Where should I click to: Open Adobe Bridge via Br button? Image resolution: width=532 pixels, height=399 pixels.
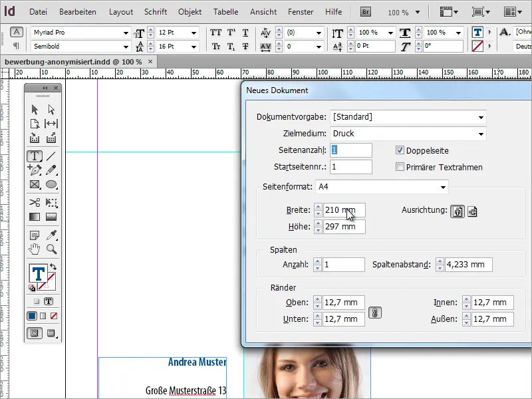tap(365, 12)
